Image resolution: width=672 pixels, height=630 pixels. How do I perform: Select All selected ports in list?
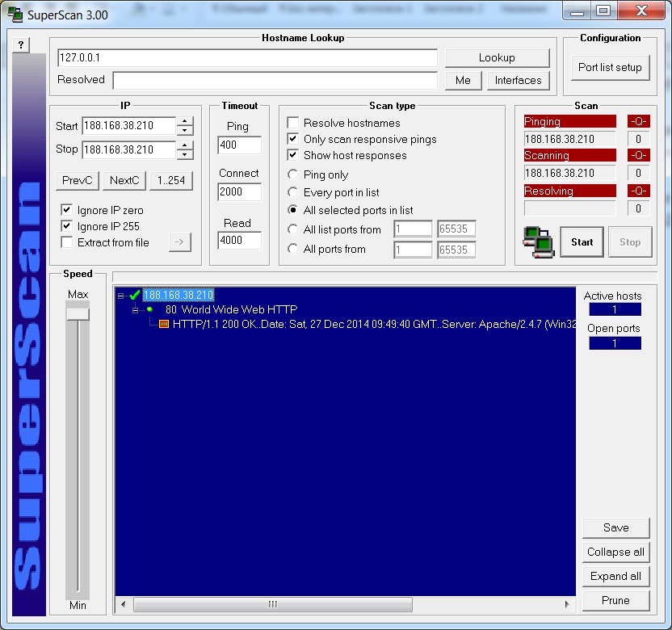tap(292, 210)
